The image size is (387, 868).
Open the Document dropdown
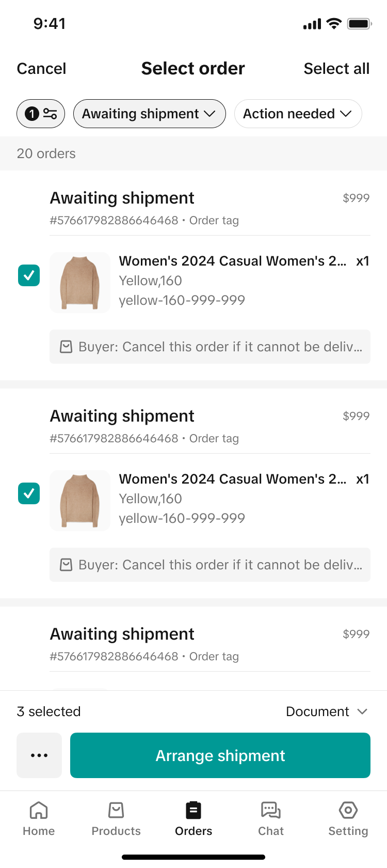327,711
